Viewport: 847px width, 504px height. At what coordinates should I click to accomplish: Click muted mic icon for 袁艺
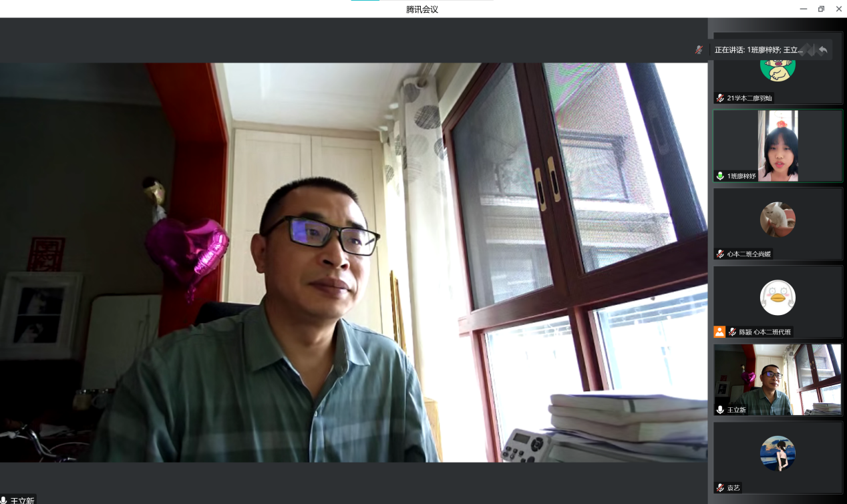pyautogui.click(x=720, y=488)
